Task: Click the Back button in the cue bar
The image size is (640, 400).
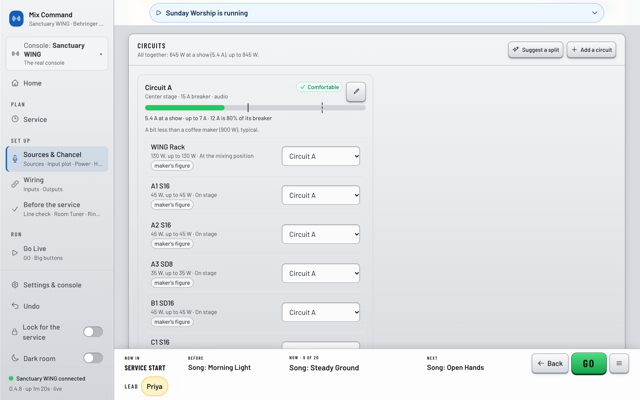Action: coord(550,363)
